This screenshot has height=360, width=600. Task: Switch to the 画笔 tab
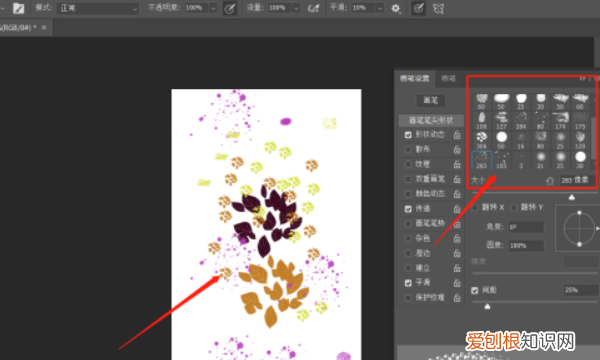448,78
